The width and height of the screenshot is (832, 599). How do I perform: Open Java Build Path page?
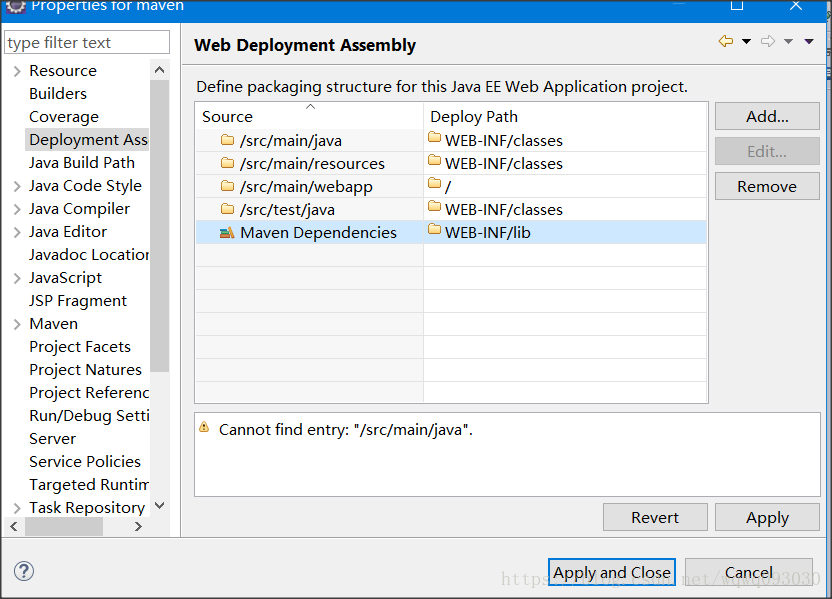[82, 162]
